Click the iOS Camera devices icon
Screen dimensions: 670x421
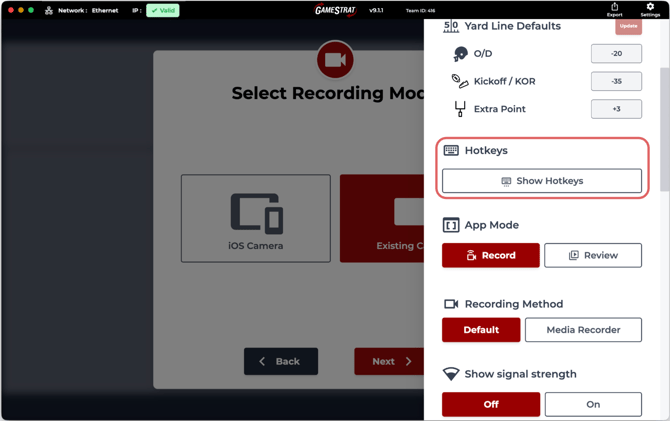coord(256,213)
